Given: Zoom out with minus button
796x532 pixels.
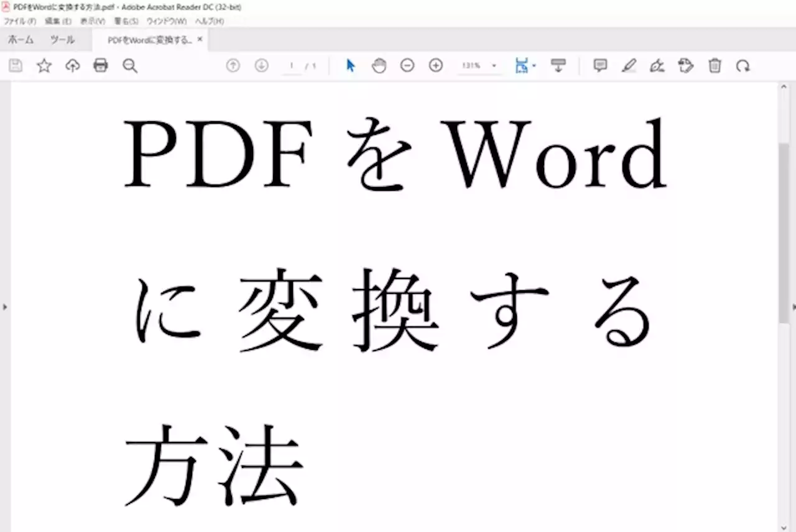Looking at the screenshot, I should point(407,65).
